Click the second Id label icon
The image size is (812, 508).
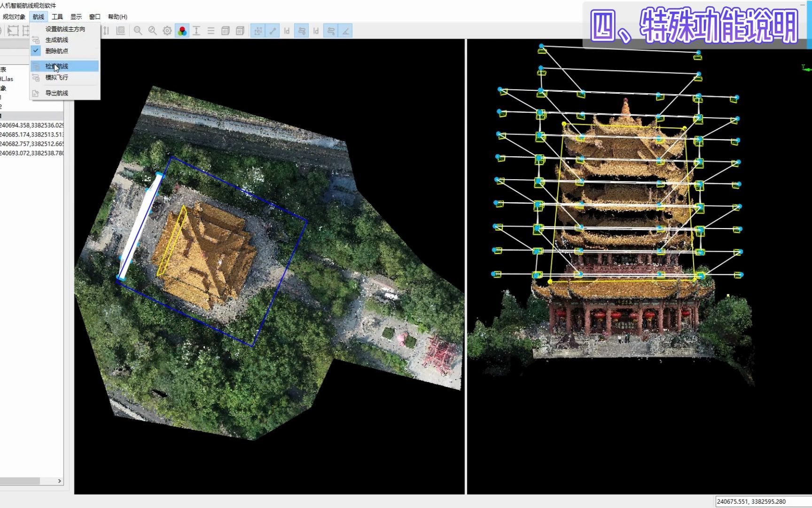[x=316, y=31]
